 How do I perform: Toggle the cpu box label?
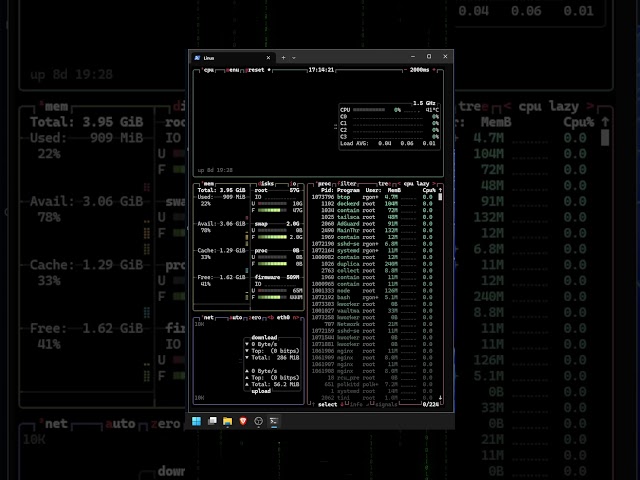tap(208, 70)
